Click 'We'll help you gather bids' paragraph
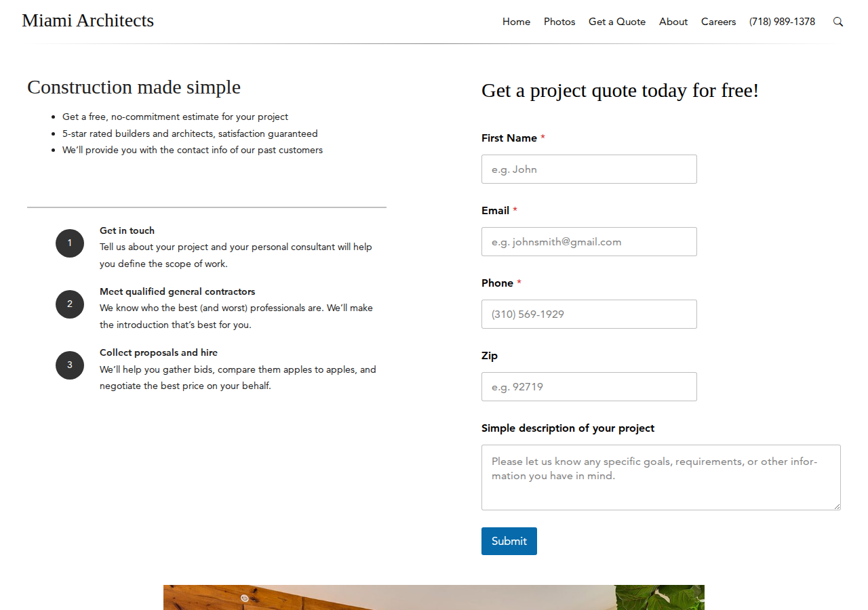 (237, 378)
